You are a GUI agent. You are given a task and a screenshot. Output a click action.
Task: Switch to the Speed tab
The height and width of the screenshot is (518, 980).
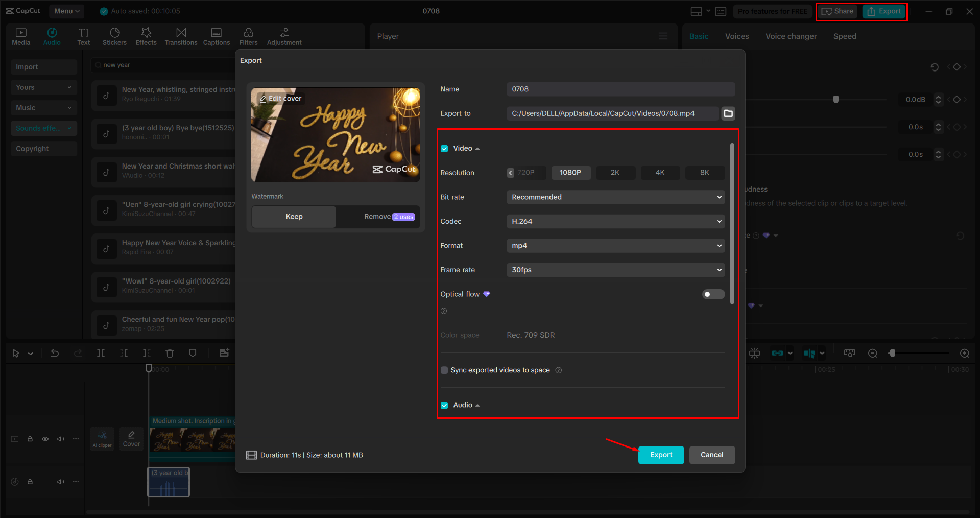coord(845,36)
